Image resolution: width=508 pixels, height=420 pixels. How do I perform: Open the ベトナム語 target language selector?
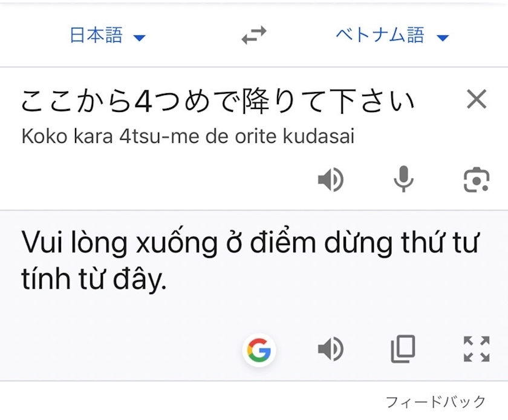tap(380, 36)
